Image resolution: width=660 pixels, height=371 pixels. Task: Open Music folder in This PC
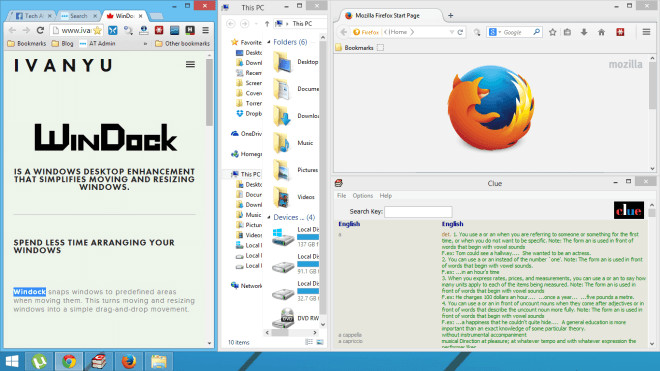pyautogui.click(x=294, y=143)
